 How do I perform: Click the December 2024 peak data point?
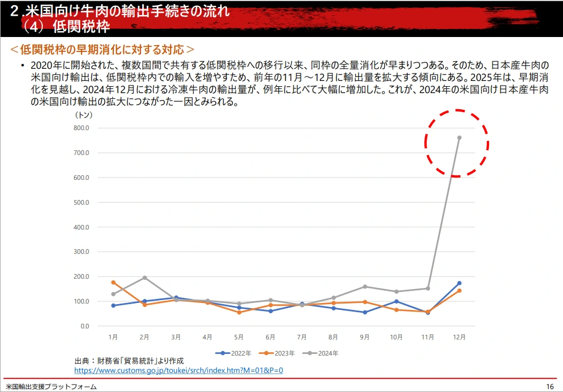(459, 137)
